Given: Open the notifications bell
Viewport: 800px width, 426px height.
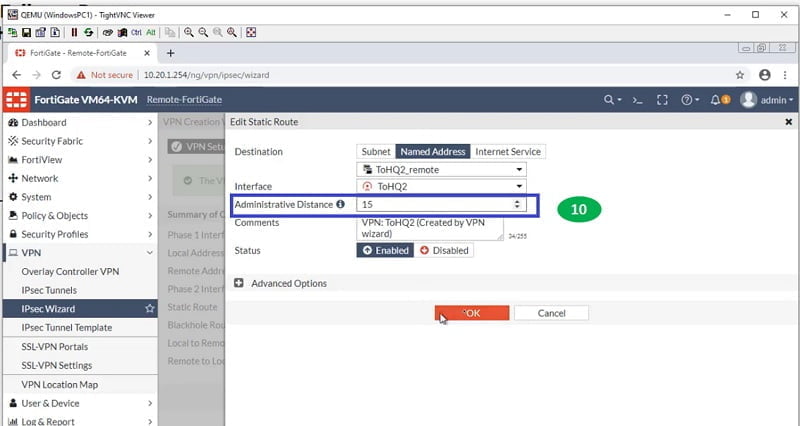Looking at the screenshot, I should pos(720,100).
